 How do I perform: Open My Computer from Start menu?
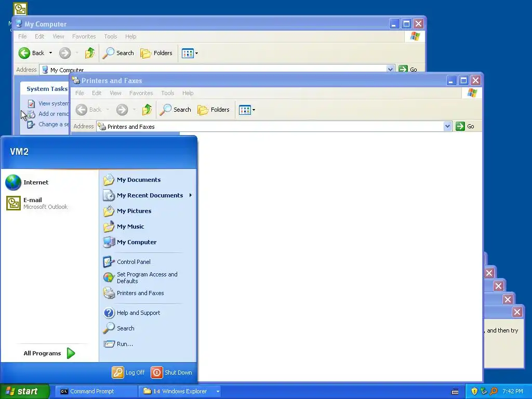[129, 242]
